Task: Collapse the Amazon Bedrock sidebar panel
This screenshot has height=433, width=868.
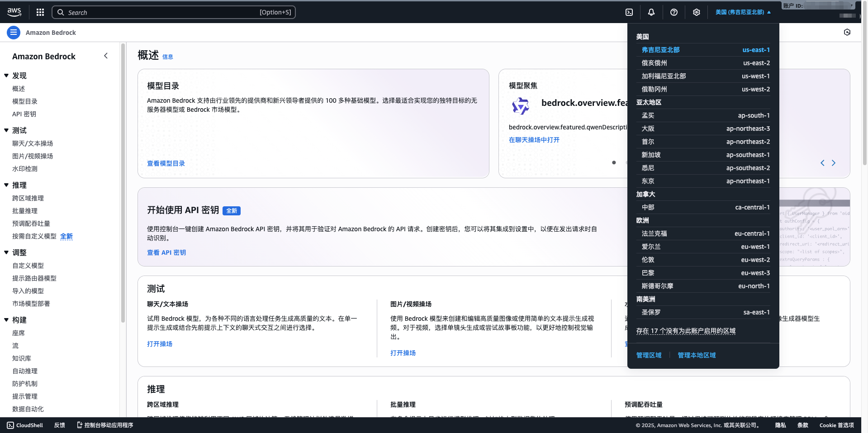Action: [106, 56]
